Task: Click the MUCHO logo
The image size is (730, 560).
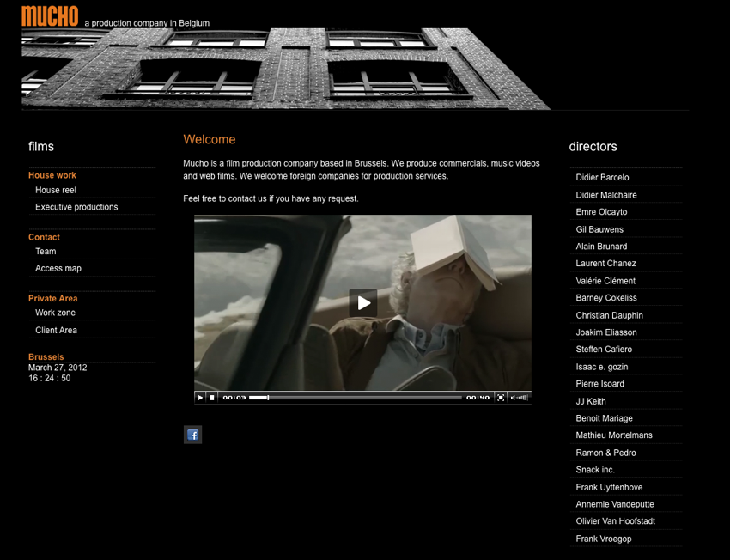Action: [x=50, y=16]
